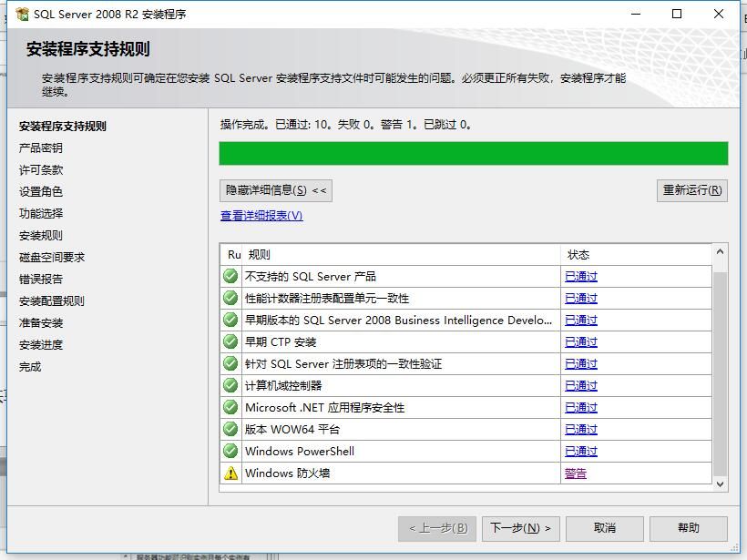747x560 pixels.
Task: Click the SQL Server setup title bar icon
Action: 23,15
